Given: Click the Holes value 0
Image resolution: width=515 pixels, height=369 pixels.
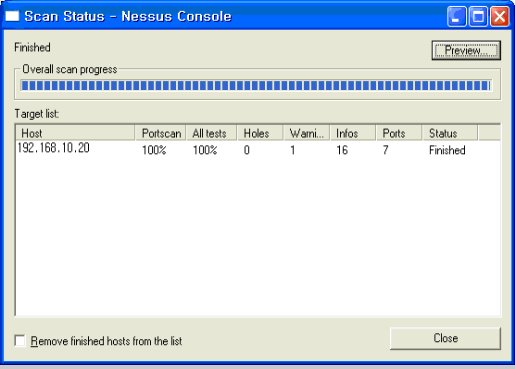Looking at the screenshot, I should point(247,150).
